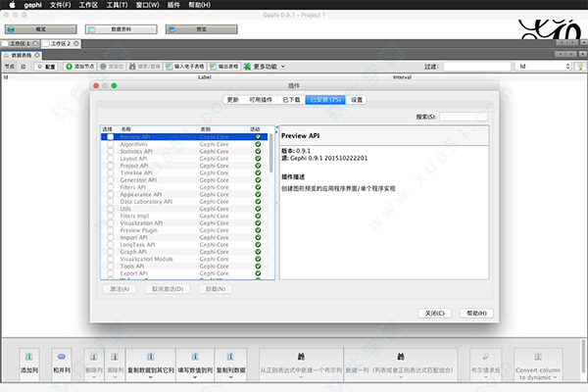
Task: Click the plugin list vertical scrollbar
Action: coord(271,153)
